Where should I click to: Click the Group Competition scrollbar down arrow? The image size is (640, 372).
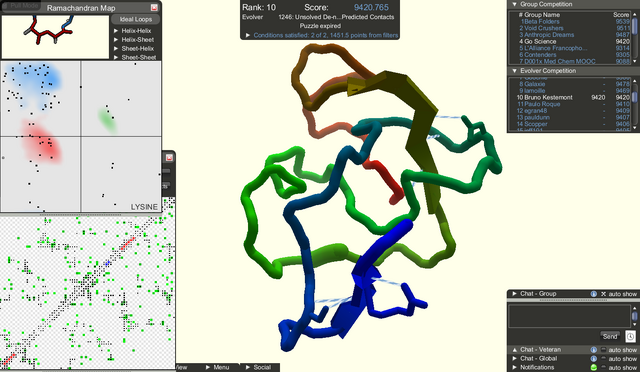tap(634, 61)
